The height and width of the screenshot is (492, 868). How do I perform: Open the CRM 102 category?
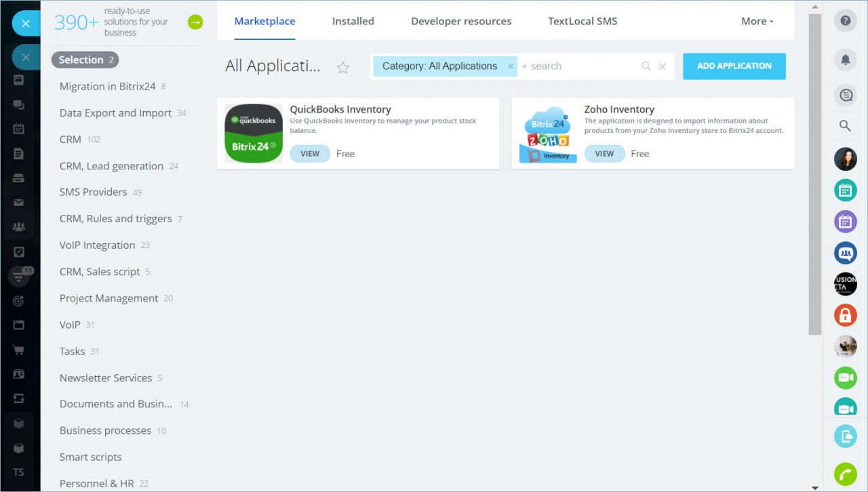(x=71, y=140)
